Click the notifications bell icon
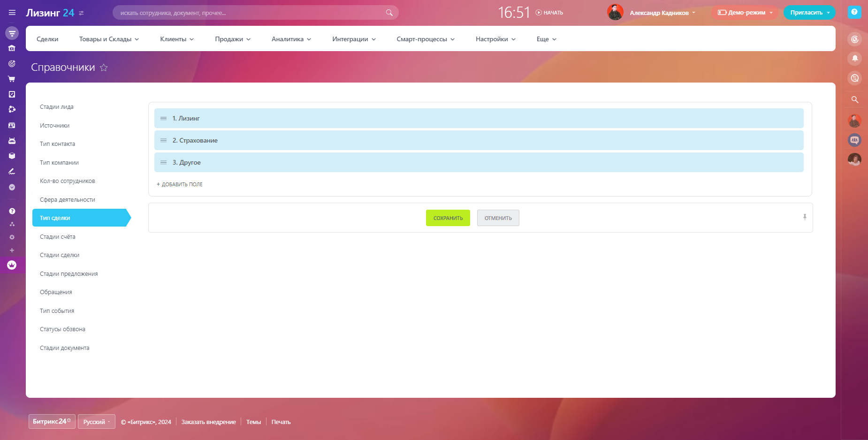The image size is (868, 440). click(x=854, y=59)
